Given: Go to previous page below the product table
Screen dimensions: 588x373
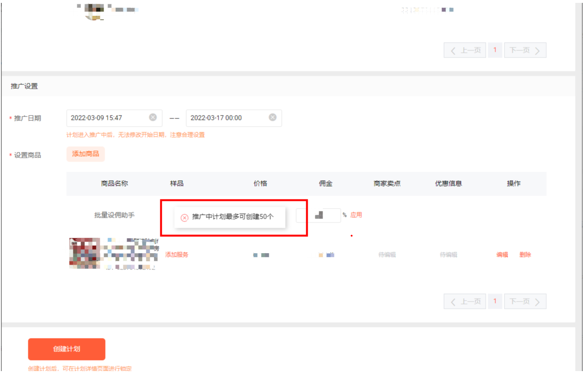Looking at the screenshot, I should click(x=465, y=302).
